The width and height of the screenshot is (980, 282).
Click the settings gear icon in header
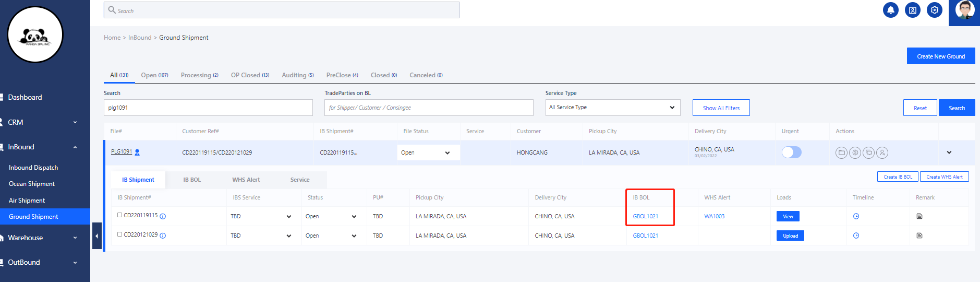(934, 10)
